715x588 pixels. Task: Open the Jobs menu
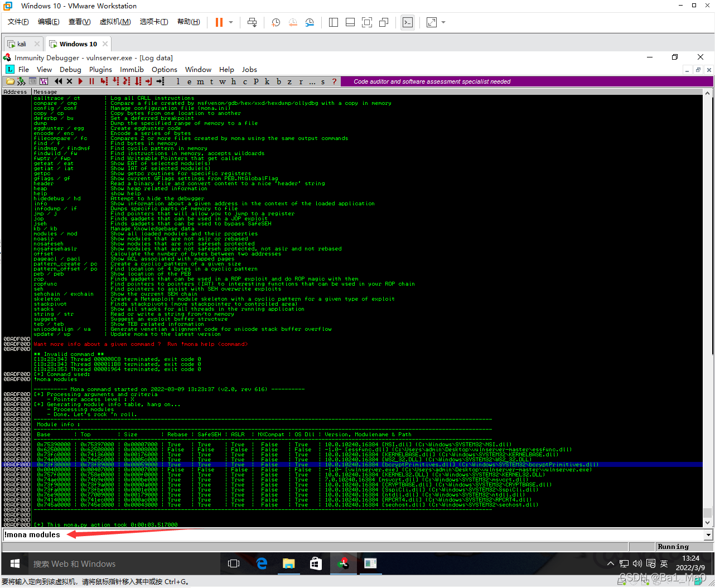(x=249, y=70)
